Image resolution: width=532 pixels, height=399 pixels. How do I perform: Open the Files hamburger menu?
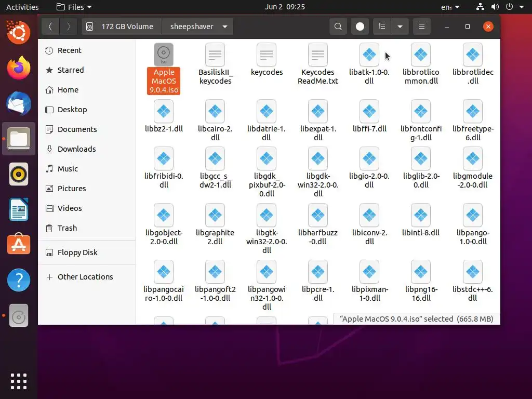(x=422, y=26)
